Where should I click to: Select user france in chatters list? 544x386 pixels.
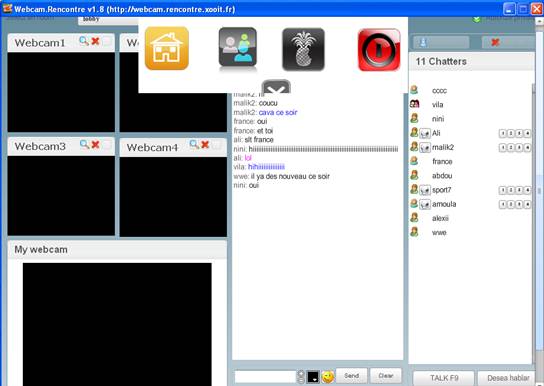[x=442, y=162]
